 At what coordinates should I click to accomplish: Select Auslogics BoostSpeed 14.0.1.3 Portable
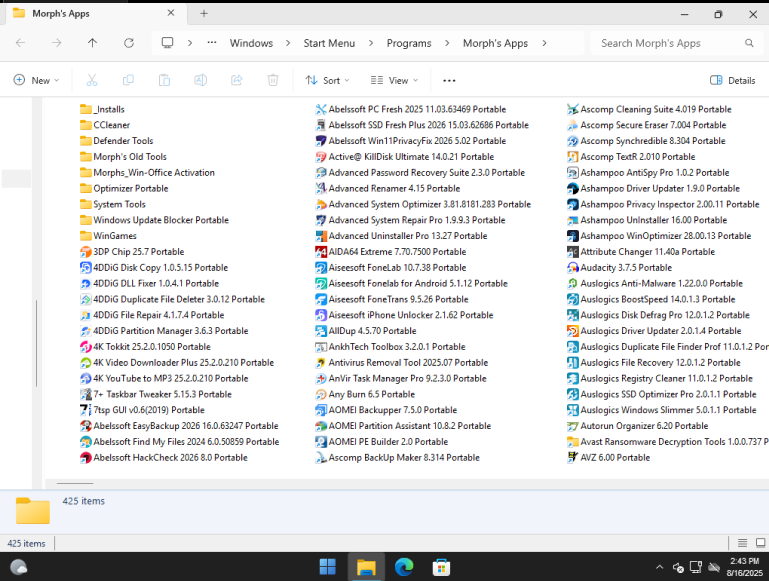[x=651, y=300]
